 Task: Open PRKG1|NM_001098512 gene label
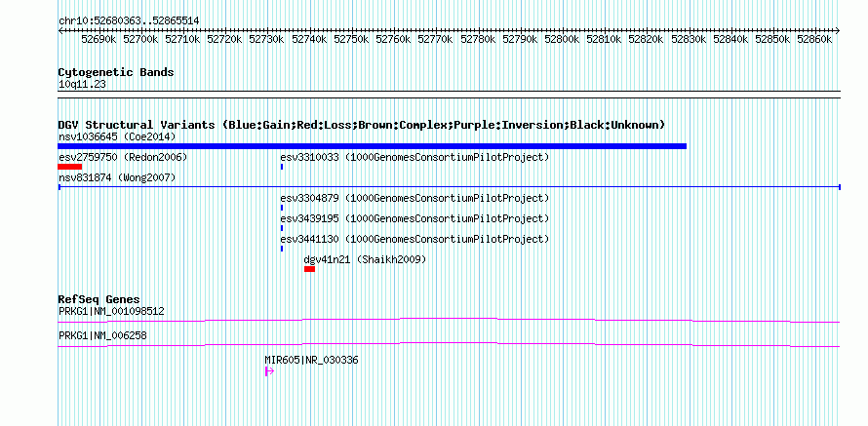click(111, 312)
